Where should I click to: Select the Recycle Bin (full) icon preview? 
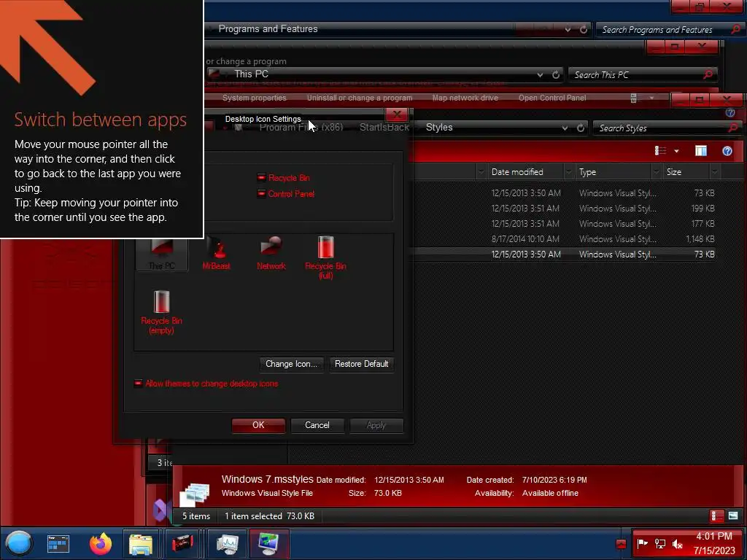coord(326,257)
